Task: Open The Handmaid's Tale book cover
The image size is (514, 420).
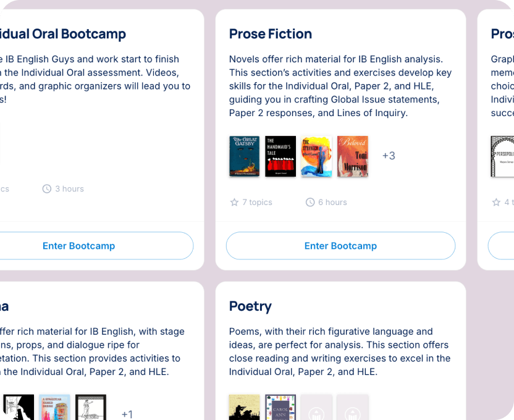Action: coord(280,156)
